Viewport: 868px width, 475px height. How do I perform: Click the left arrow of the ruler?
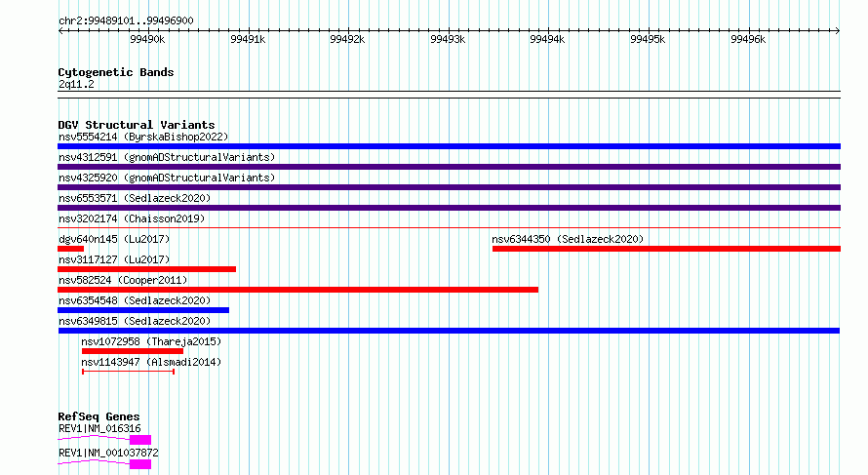tap(60, 30)
